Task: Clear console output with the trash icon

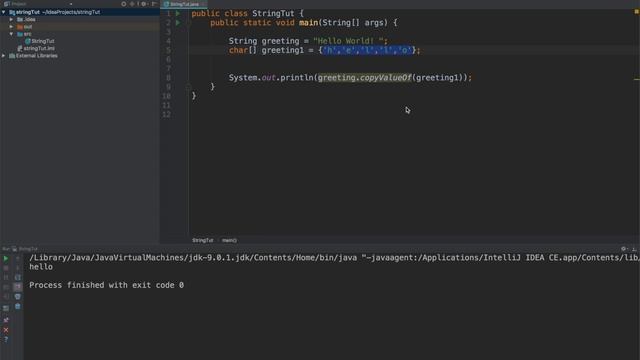Action: (x=18, y=306)
